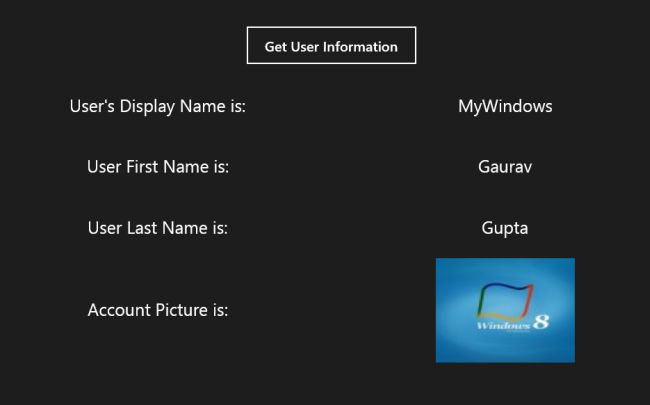Select the first name value Gaurav
The image size is (650, 405).
(505, 167)
